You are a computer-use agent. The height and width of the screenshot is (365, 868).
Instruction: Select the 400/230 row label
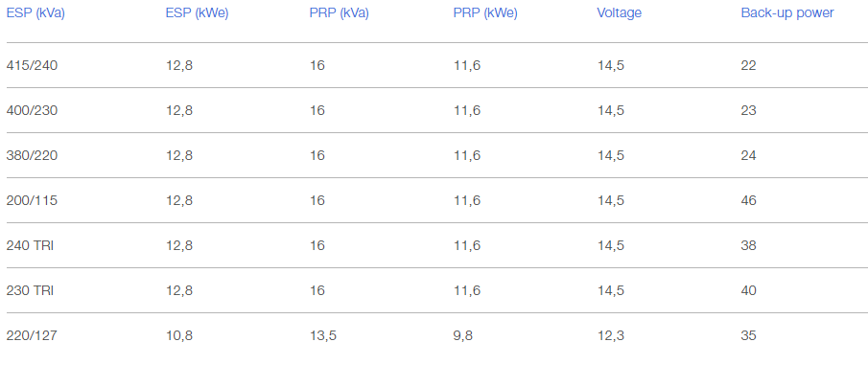[x=32, y=110]
